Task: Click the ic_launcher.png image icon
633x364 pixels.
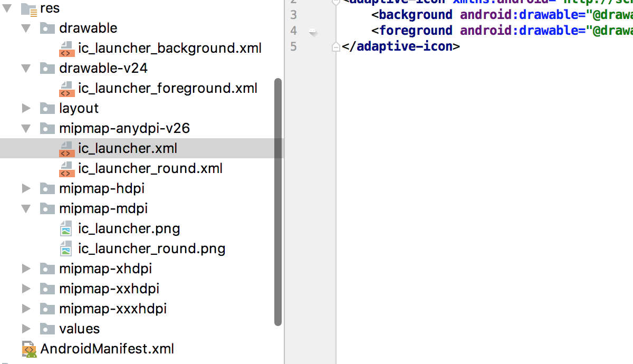Action: pos(66,228)
